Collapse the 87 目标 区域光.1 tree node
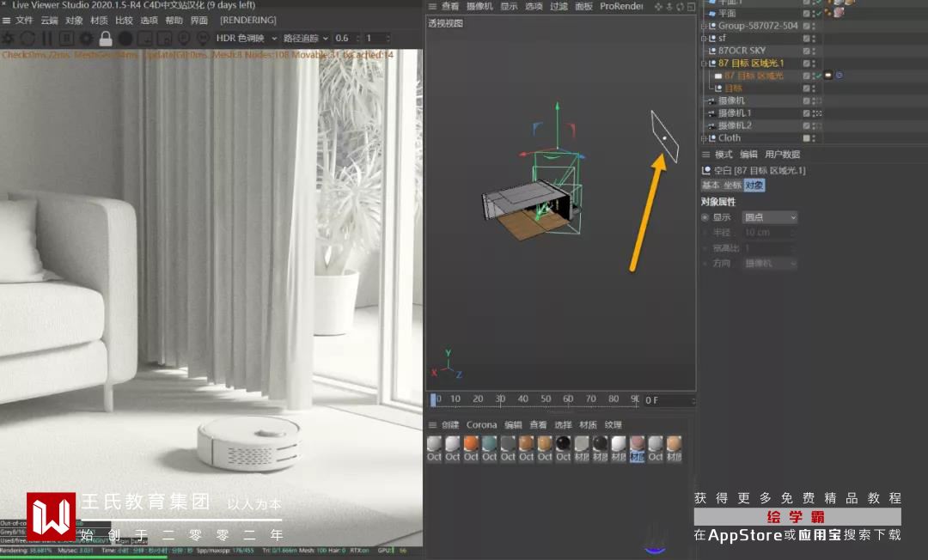928x560 pixels. click(704, 64)
